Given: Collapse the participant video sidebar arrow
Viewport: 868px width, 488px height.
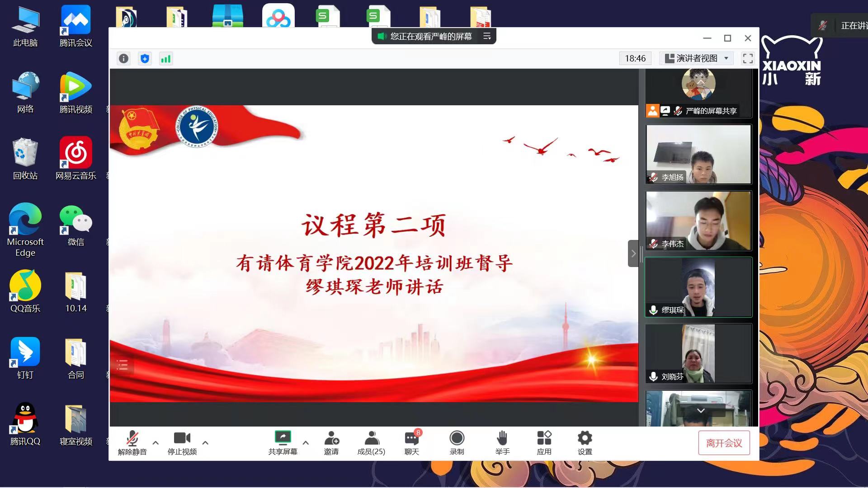Looking at the screenshot, I should tap(633, 253).
